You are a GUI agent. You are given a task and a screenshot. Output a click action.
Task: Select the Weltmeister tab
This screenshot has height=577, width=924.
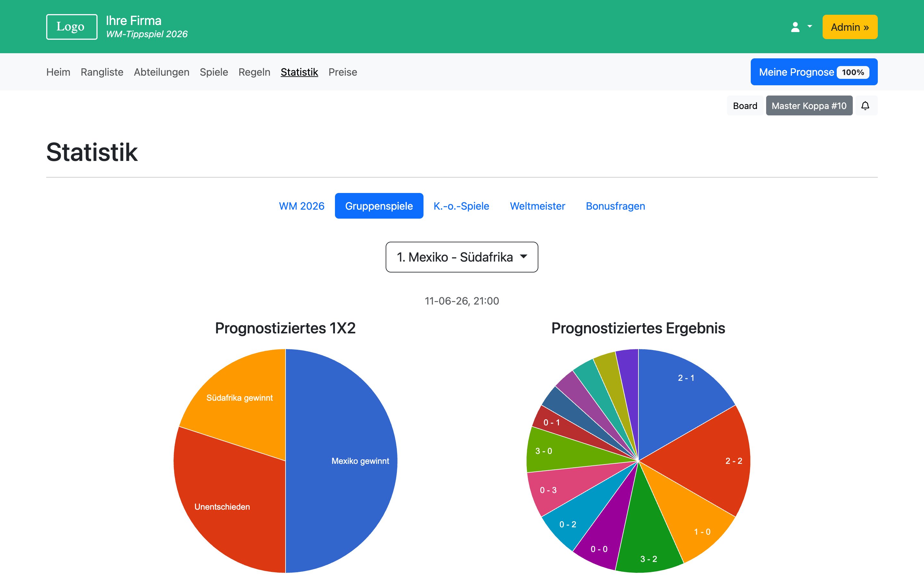coord(537,206)
